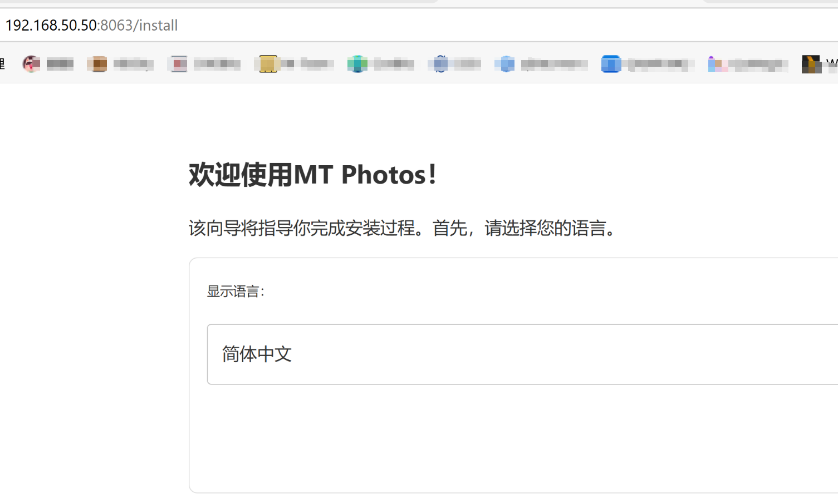Screen dimensions: 838x504
Task: Click the gray bookmark icon with red center
Action: point(178,64)
